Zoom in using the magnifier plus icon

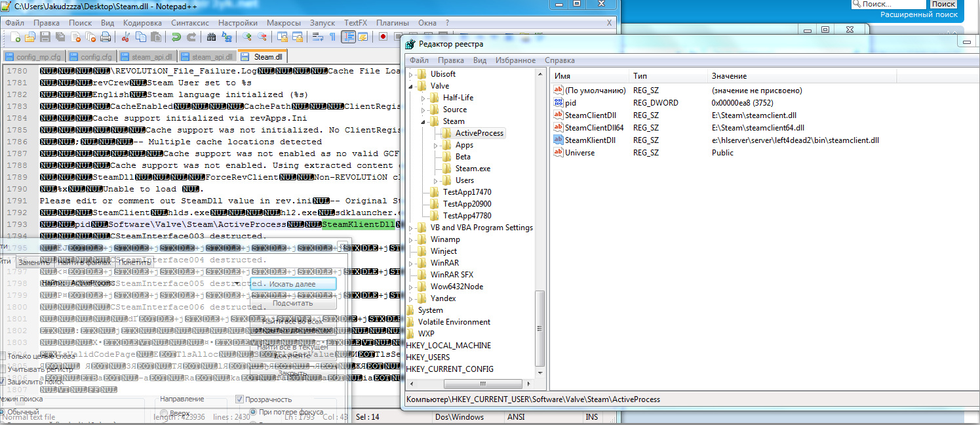[x=246, y=37]
